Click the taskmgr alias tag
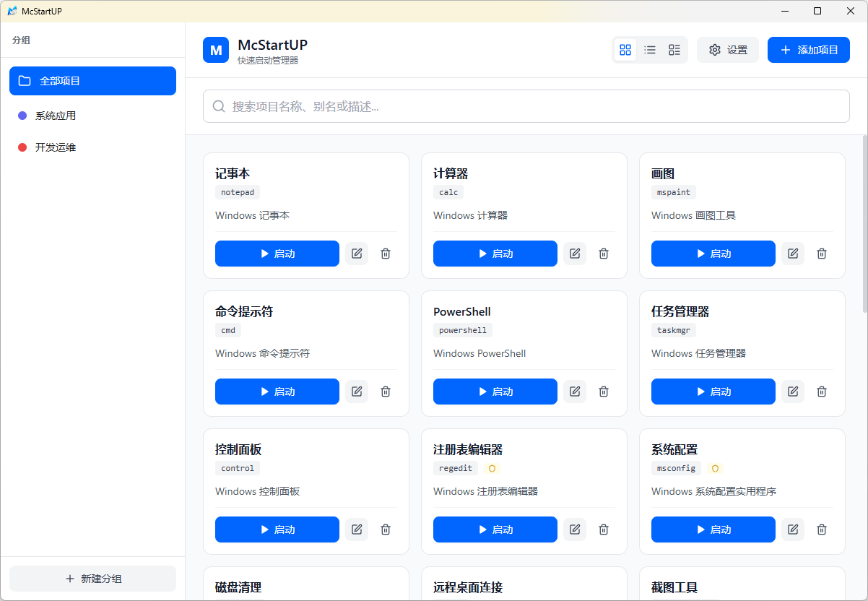Viewport: 868px width, 601px height. [674, 330]
